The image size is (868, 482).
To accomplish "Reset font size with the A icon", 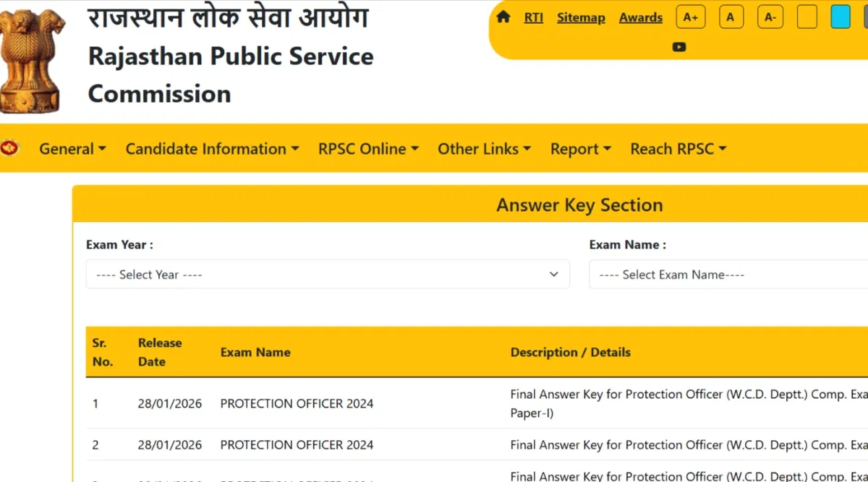I will pos(731,16).
